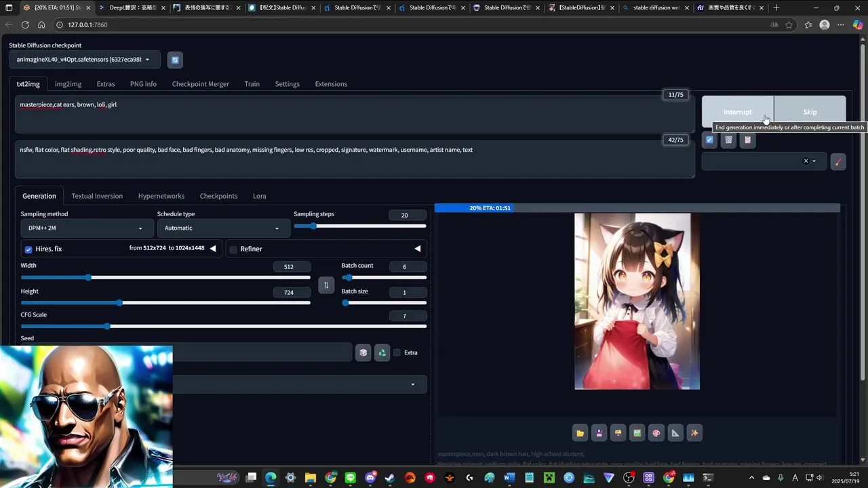
Task: Show hidden system tray icons chevron
Action: pyautogui.click(x=751, y=478)
